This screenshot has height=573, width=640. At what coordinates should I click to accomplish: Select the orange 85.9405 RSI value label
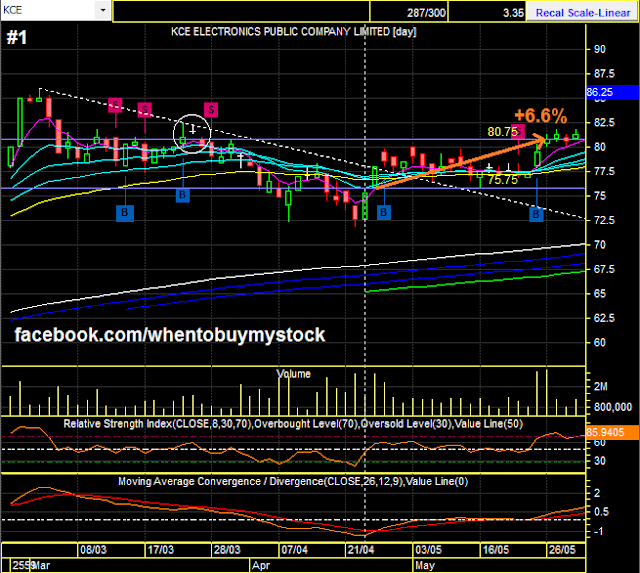click(x=612, y=432)
